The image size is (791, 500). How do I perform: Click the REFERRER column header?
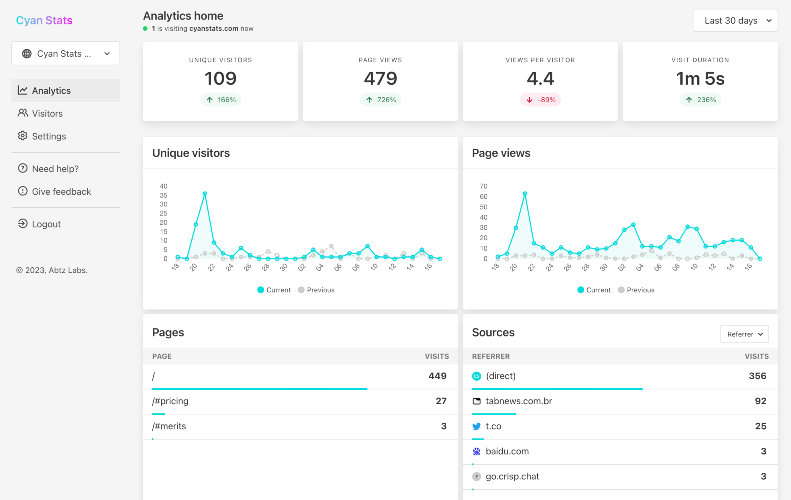tap(491, 356)
